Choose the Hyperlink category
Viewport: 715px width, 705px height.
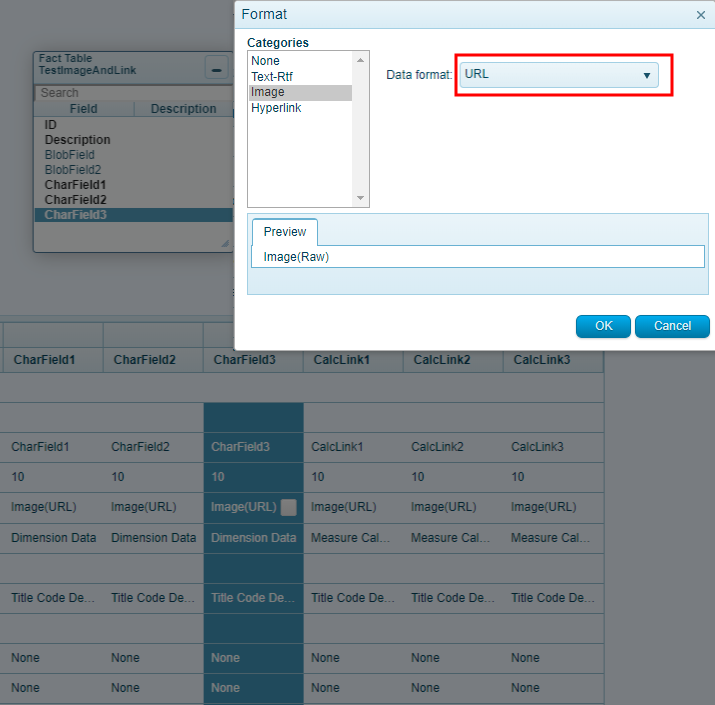point(276,108)
